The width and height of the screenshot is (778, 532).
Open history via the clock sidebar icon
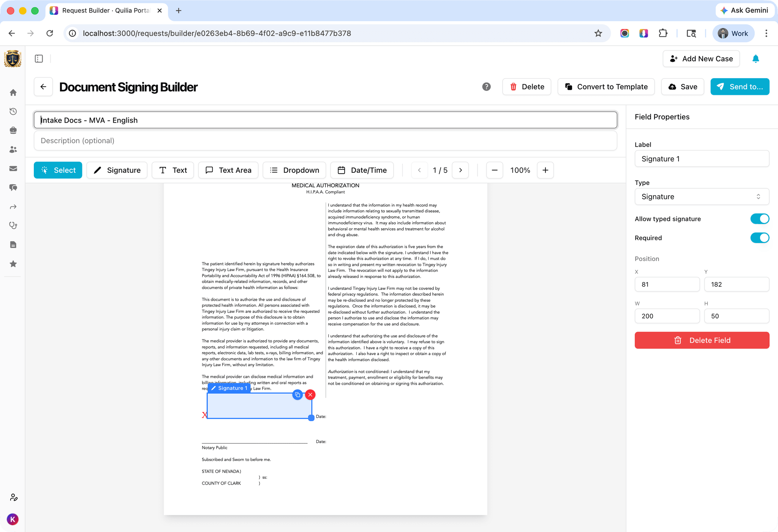click(13, 111)
